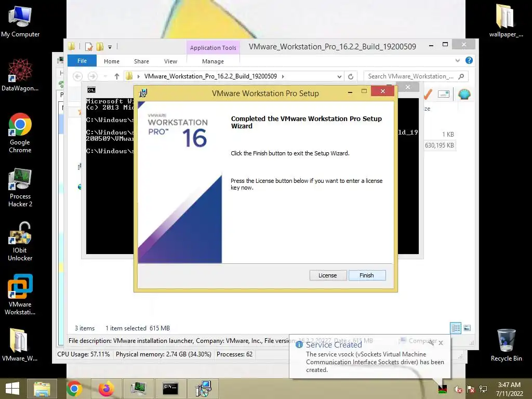Click the Windows Start button
532x399 pixels.
tap(12, 389)
